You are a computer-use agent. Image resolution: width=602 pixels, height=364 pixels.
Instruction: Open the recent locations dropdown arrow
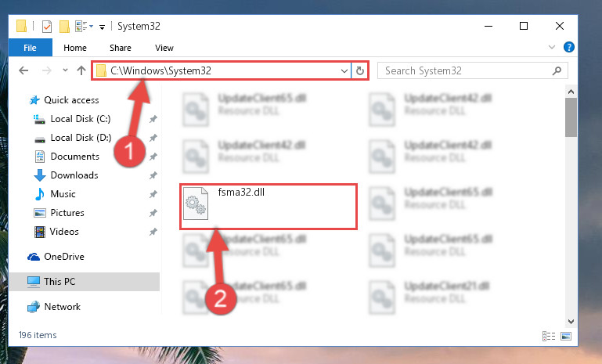65,70
